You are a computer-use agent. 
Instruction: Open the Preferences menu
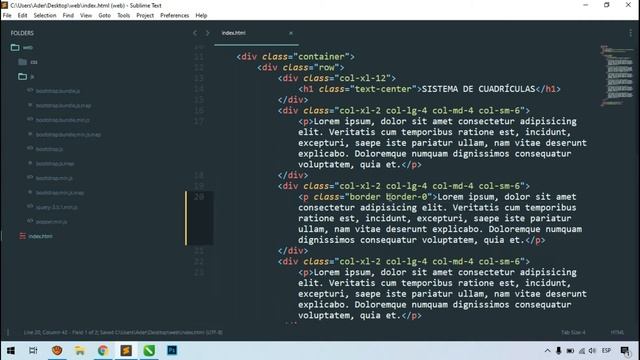[x=174, y=16]
